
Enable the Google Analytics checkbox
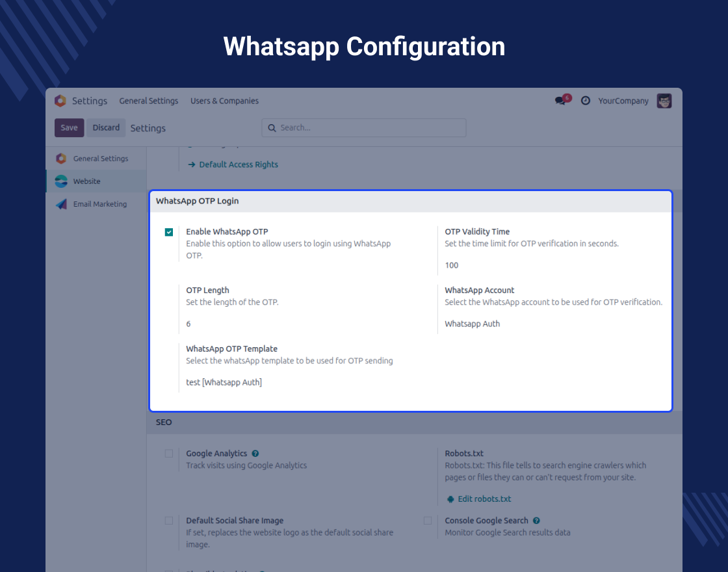(169, 454)
